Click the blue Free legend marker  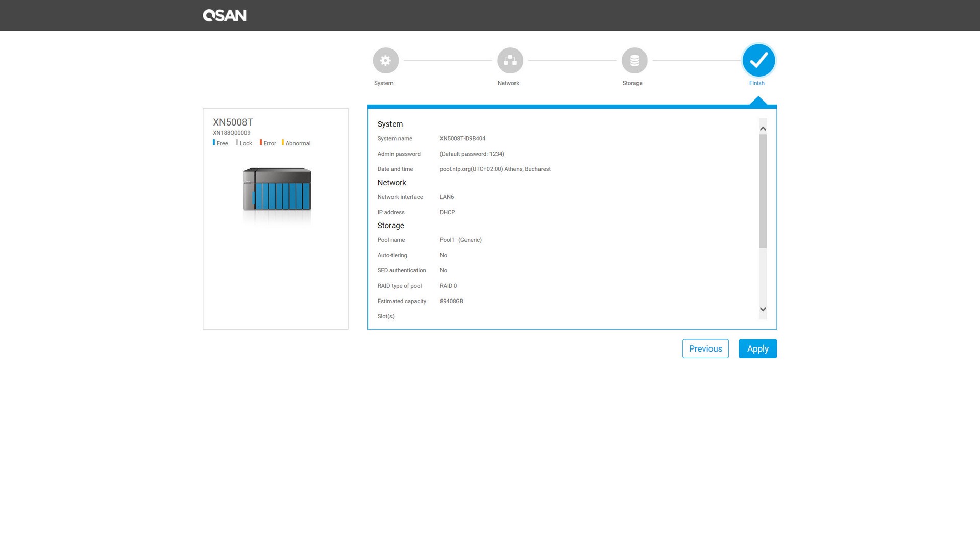[x=214, y=142]
